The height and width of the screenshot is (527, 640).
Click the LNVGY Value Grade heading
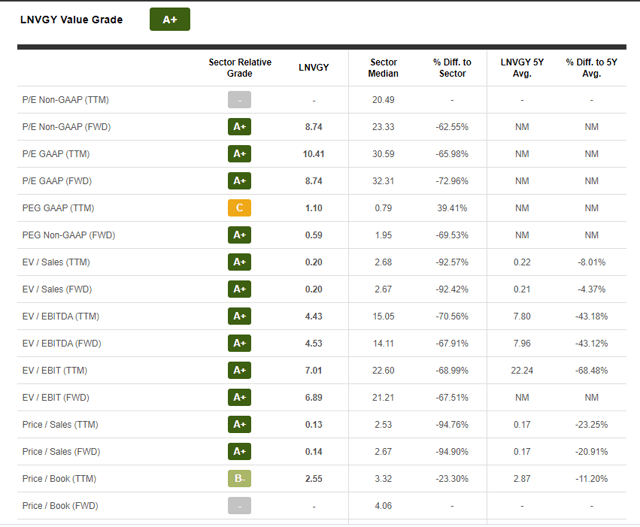click(72, 19)
